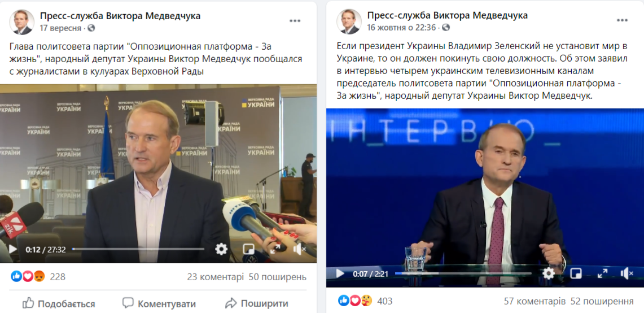Unmute the left video sound

(x=299, y=249)
